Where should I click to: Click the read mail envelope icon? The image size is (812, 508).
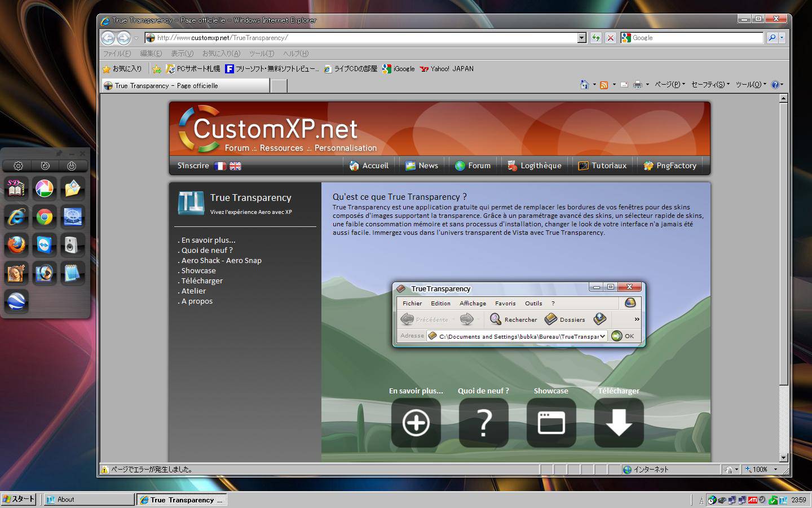pos(624,85)
